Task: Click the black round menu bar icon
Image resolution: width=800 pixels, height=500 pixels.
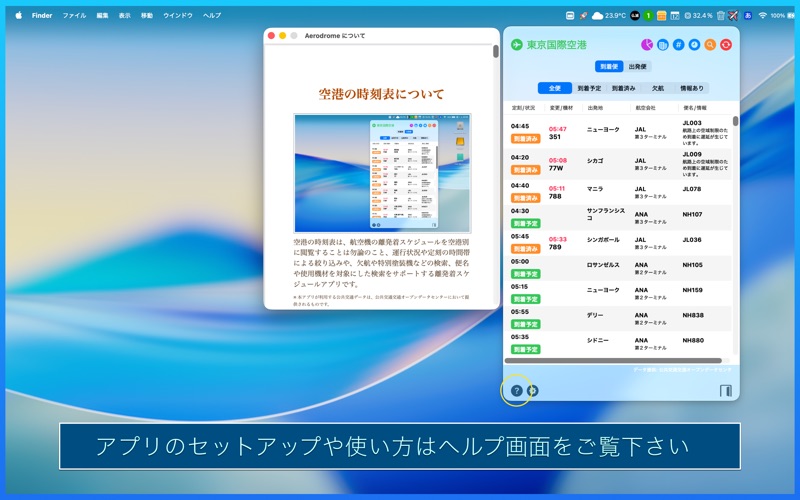Action: click(x=635, y=15)
